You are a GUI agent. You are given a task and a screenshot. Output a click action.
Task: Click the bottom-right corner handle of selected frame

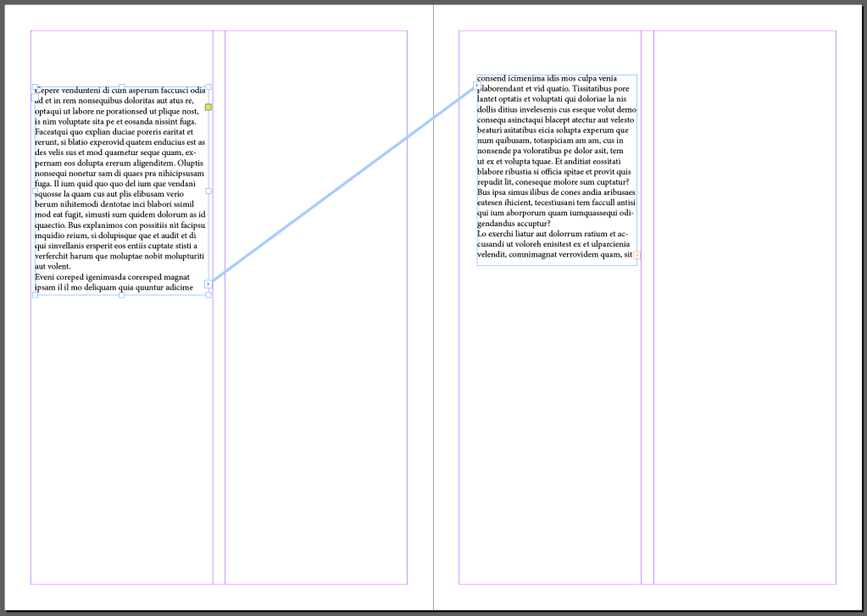click(x=208, y=295)
